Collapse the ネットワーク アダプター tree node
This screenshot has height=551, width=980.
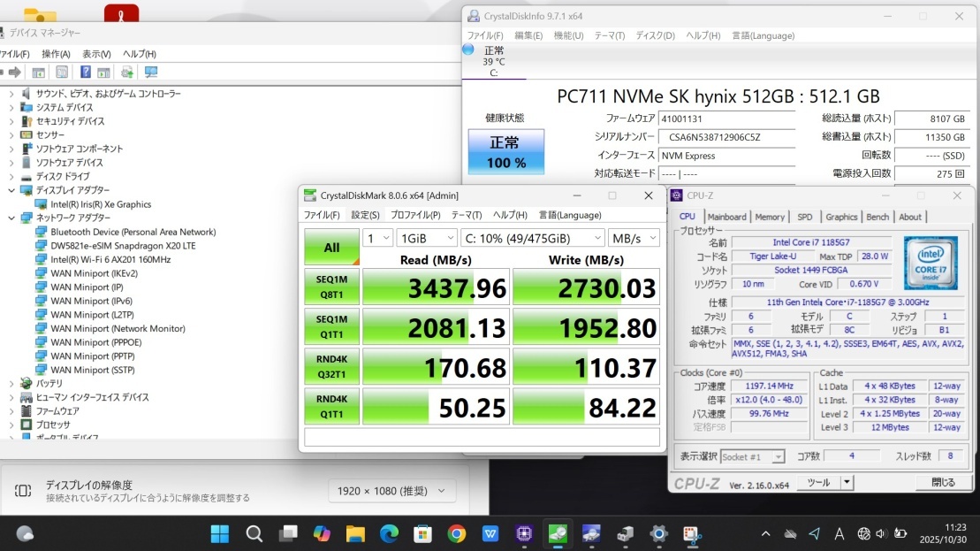pos(11,218)
